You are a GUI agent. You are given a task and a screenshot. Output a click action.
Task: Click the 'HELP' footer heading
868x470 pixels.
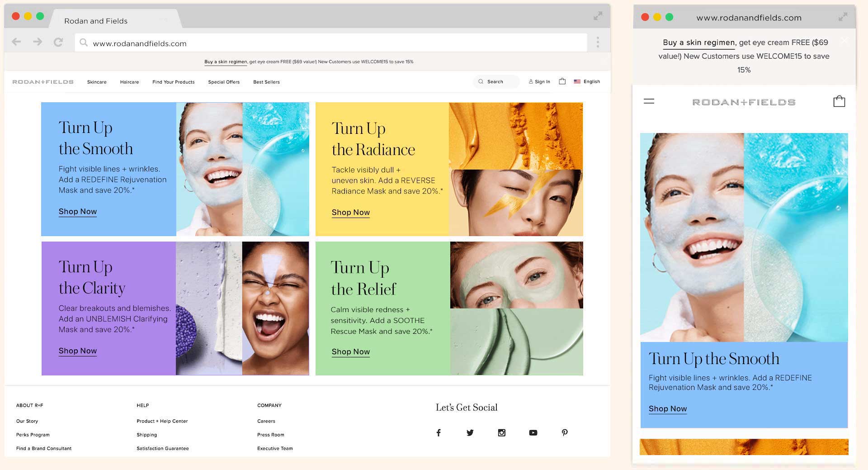(x=143, y=405)
